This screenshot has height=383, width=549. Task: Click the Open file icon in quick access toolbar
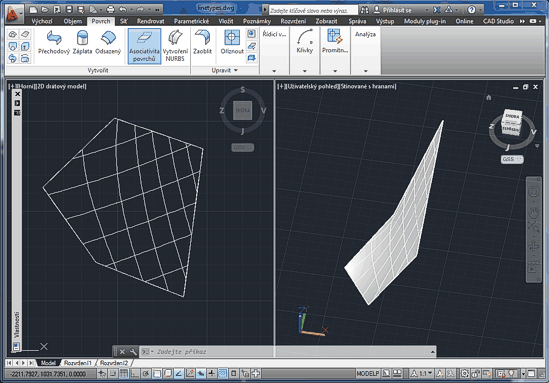(x=45, y=10)
